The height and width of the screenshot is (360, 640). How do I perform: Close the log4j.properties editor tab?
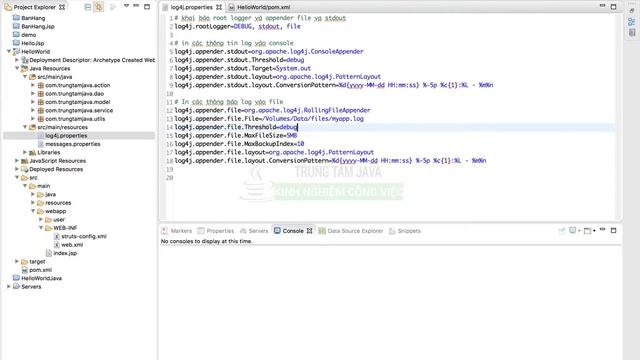coord(219,7)
